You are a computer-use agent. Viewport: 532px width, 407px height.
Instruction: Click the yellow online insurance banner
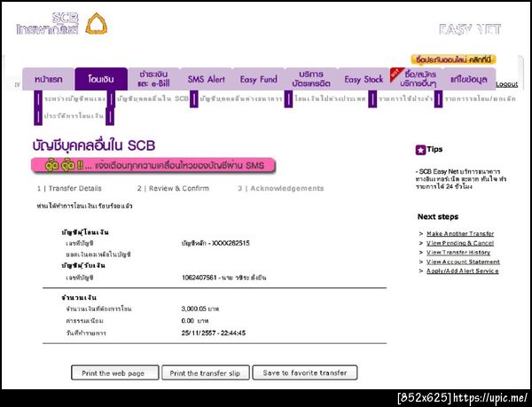[x=453, y=59]
